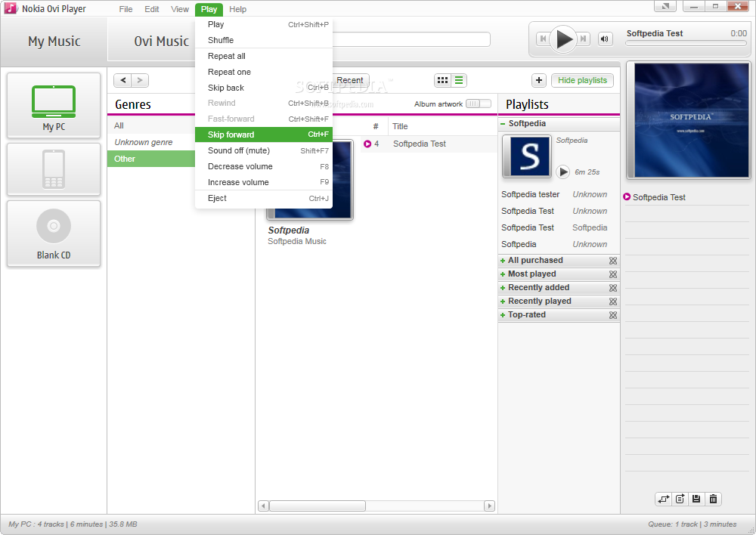This screenshot has height=535, width=756.
Task: Select the Unknown genre entry
Action: click(151, 142)
